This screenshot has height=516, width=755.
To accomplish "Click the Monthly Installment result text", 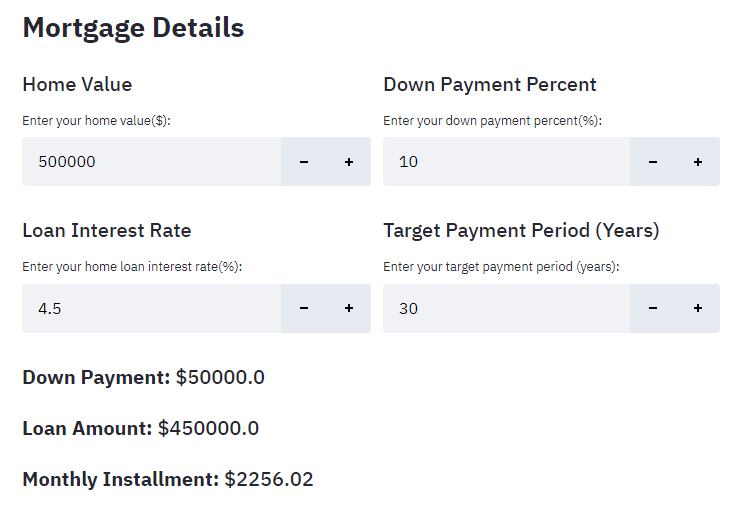I will coord(168,480).
